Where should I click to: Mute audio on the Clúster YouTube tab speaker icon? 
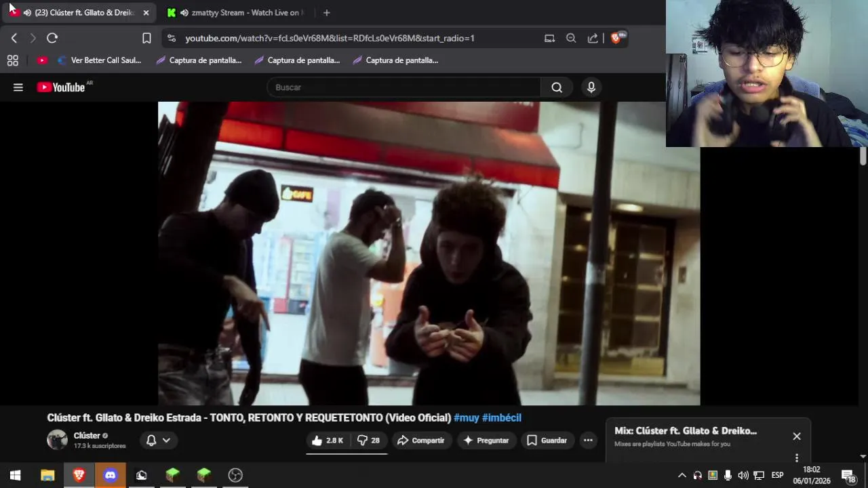(x=27, y=13)
